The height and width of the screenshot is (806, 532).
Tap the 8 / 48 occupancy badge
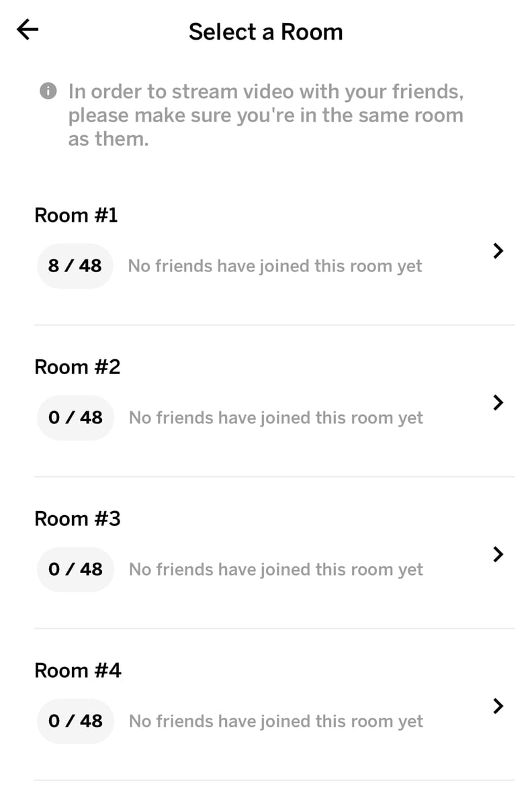pyautogui.click(x=75, y=266)
